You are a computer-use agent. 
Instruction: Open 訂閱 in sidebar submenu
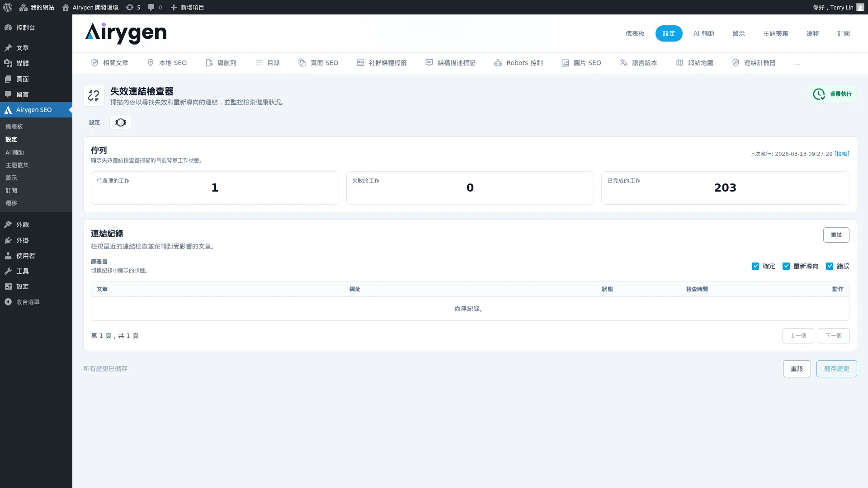36,191
